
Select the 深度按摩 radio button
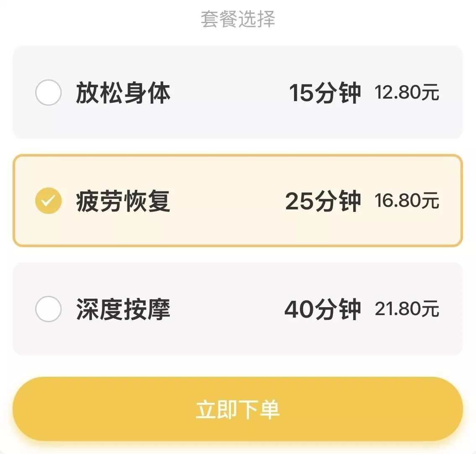[48, 309]
